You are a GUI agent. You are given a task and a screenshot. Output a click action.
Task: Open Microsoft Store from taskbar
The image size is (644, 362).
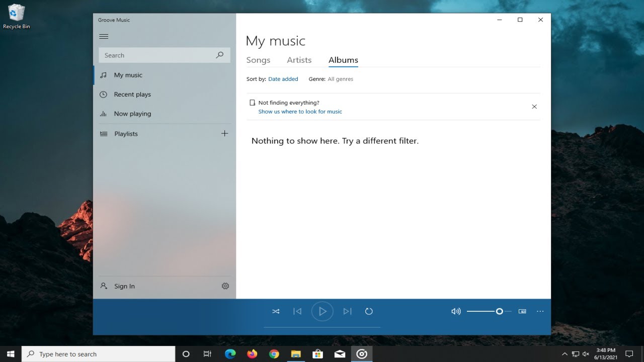pyautogui.click(x=317, y=354)
